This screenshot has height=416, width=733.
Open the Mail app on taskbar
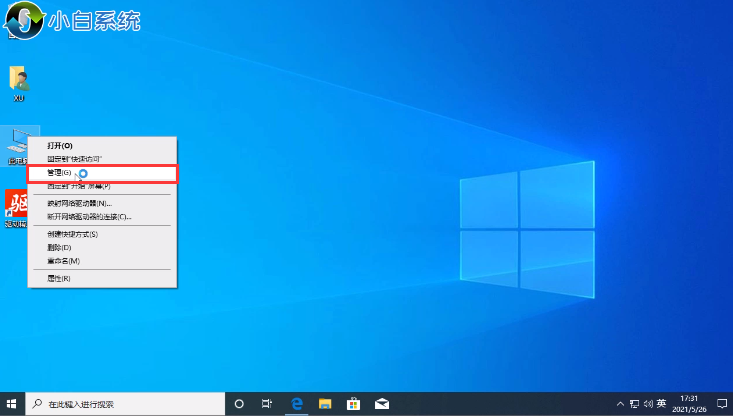coord(381,404)
